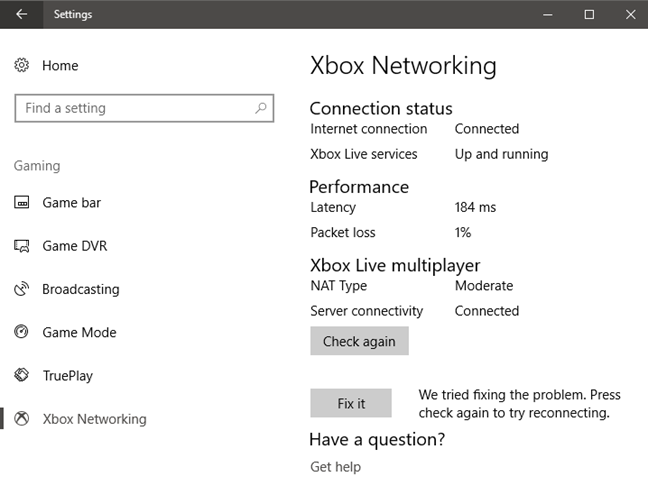Click the Moderate NAT type value

[484, 285]
